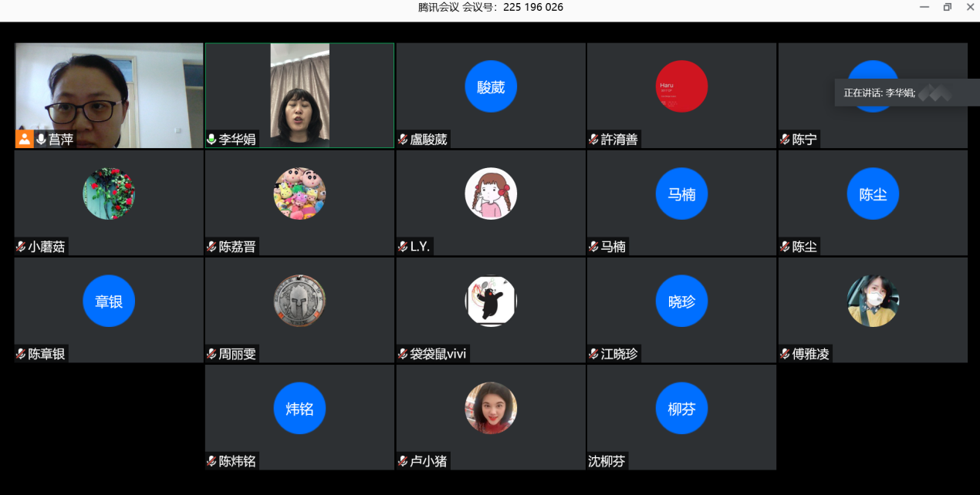
Task: Select the black bear avatar of 袋袋鼠vivi
Action: tap(491, 301)
